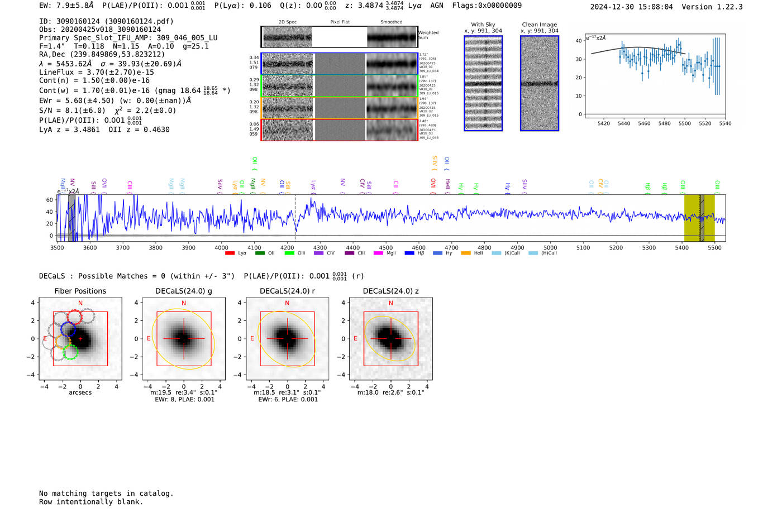Open the DECaLS(24.0) g image
The image size is (782, 532).
(184, 339)
